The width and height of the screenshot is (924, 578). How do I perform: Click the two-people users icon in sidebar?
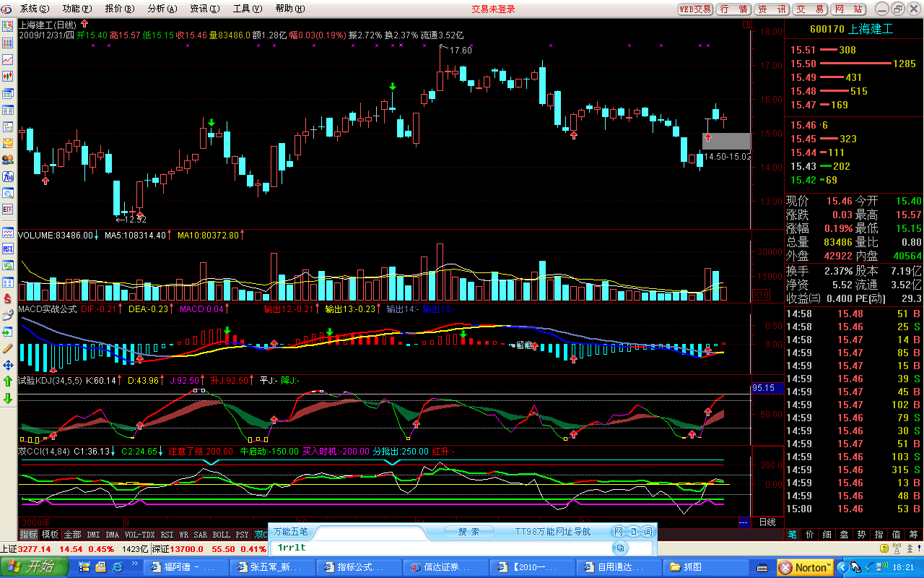click(8, 160)
